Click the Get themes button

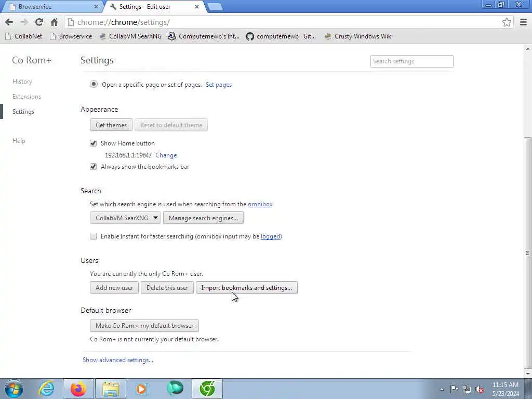111,125
